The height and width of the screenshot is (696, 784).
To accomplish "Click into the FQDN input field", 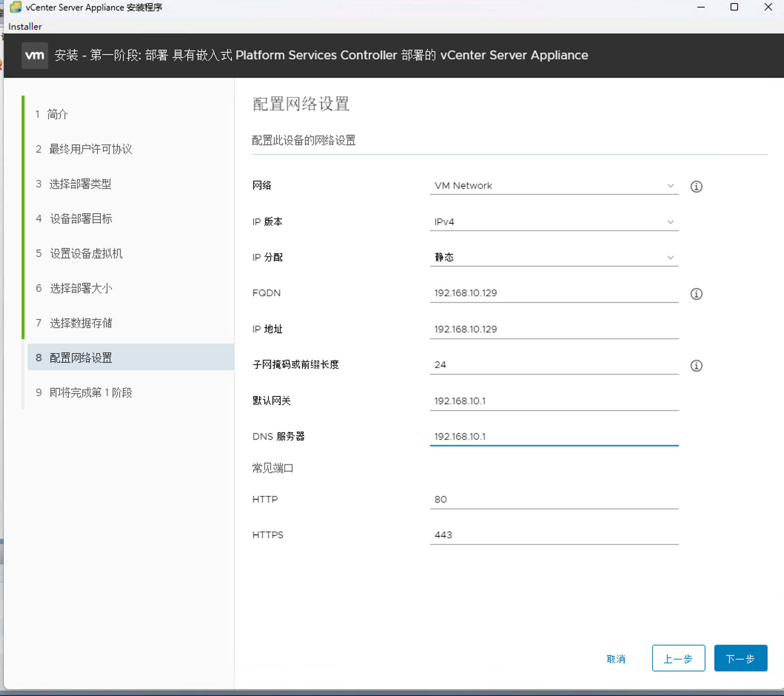I will pyautogui.click(x=554, y=293).
